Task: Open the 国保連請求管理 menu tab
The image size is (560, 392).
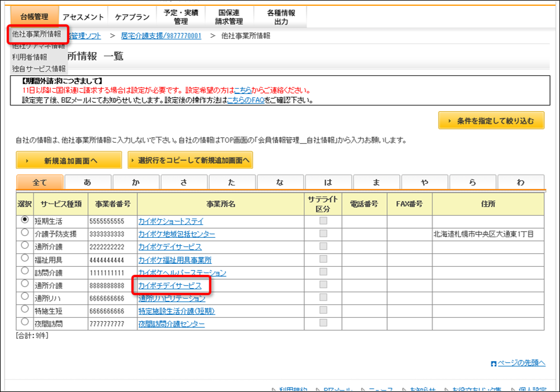Action: point(229,17)
